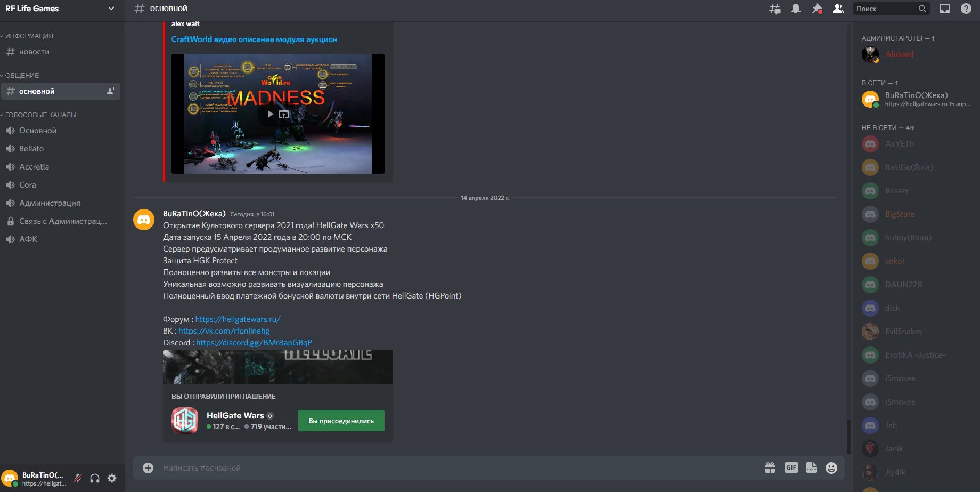Viewport: 980px width, 492px height.
Task: Open the Nitro gift icon
Action: coord(770,468)
